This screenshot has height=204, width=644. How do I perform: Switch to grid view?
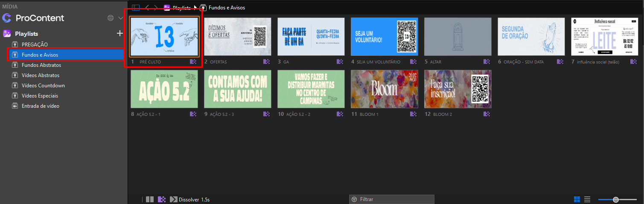pyautogui.click(x=577, y=199)
